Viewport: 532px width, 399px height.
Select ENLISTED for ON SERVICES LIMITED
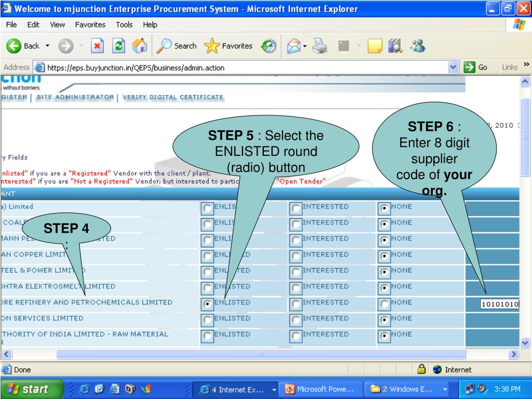click(207, 320)
